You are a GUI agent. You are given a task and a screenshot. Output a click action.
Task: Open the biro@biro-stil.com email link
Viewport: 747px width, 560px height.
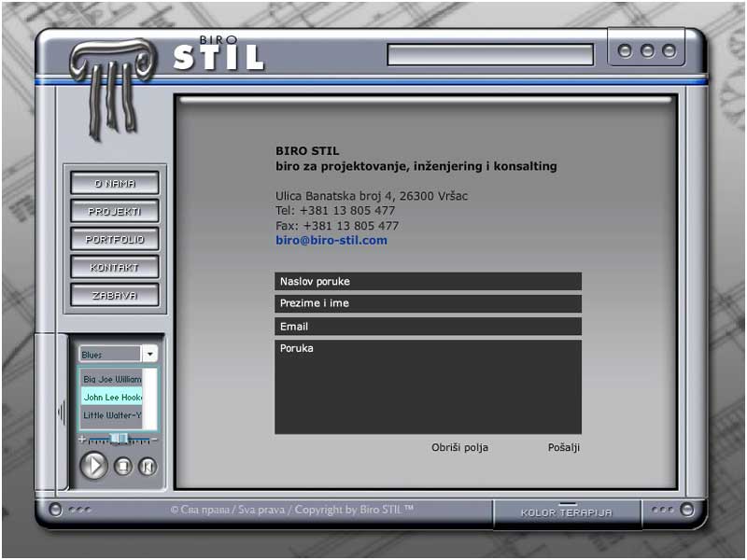(331, 241)
